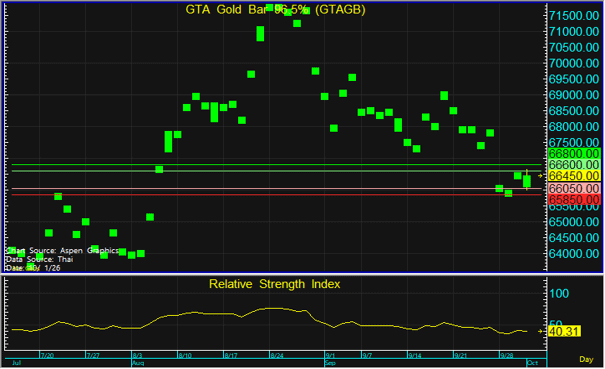This screenshot has height=369, width=605.
Task: Click the 8/10 date label
Action: click(x=185, y=355)
